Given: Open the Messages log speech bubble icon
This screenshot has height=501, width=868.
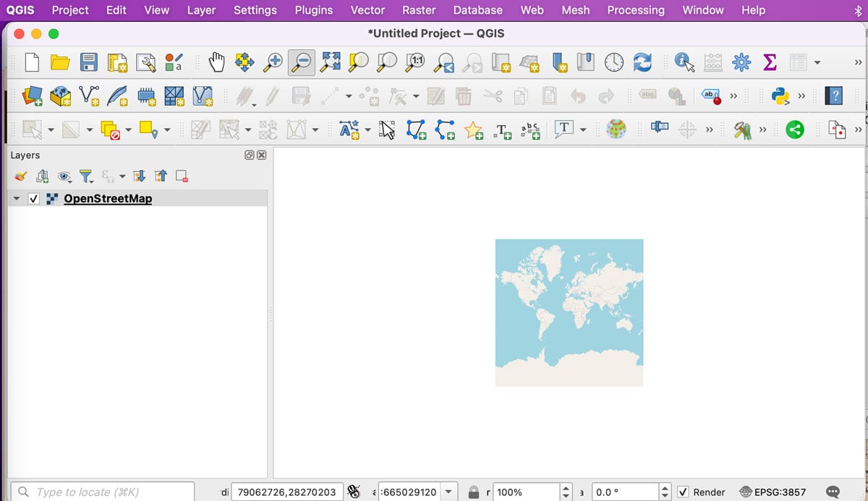Looking at the screenshot, I should coord(833,492).
